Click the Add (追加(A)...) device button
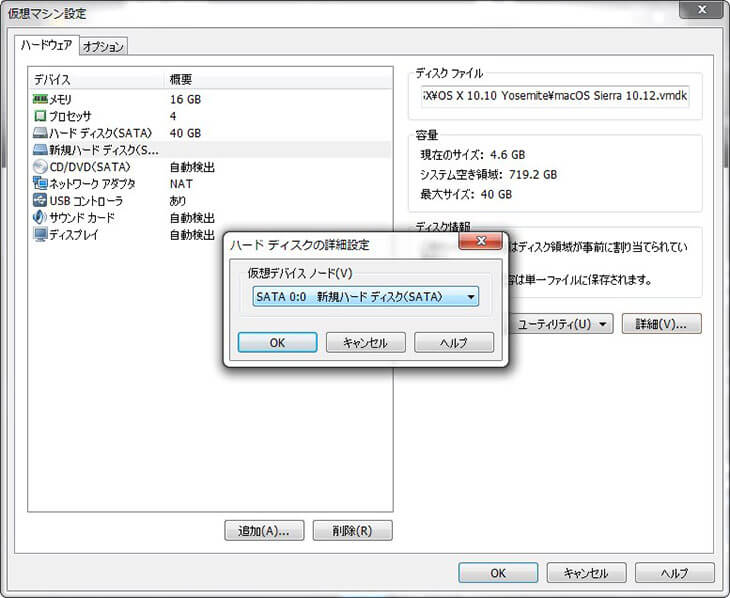Image resolution: width=730 pixels, height=598 pixels. click(x=264, y=530)
